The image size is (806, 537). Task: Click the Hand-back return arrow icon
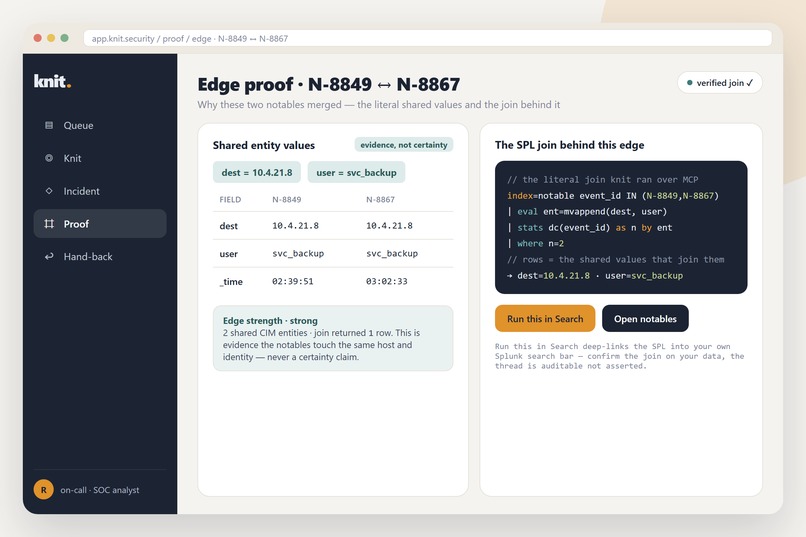[x=49, y=256]
